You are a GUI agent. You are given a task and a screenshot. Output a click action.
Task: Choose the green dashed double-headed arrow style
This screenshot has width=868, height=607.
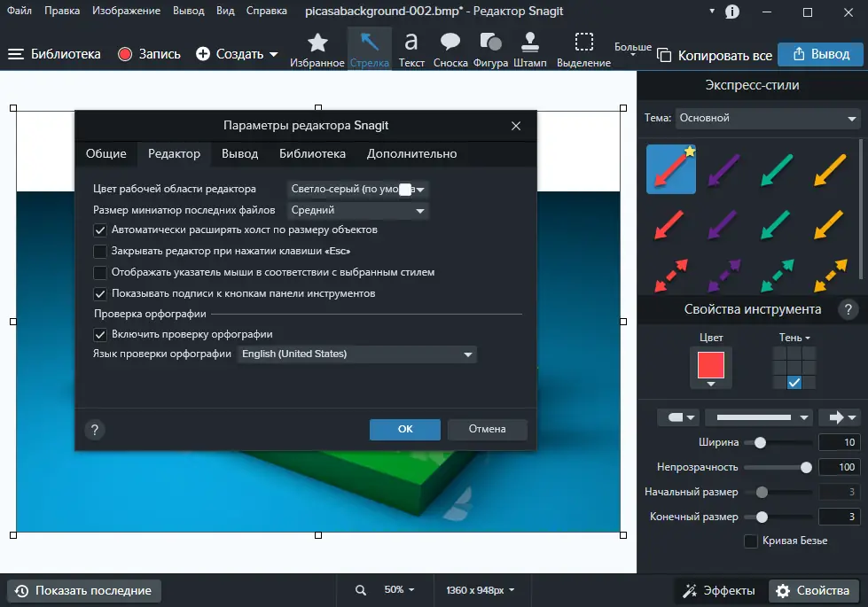(777, 275)
